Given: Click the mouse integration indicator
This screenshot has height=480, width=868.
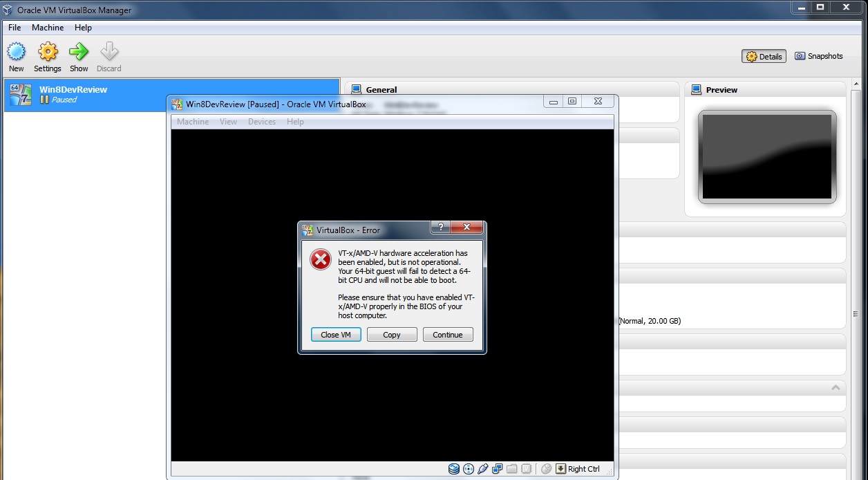Looking at the screenshot, I should pyautogui.click(x=546, y=469).
